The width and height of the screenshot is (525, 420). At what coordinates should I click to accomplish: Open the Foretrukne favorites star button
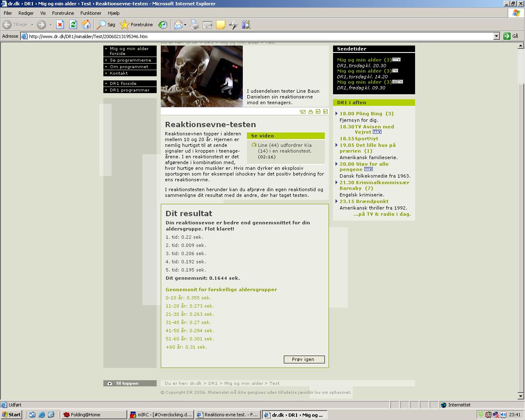(136, 25)
